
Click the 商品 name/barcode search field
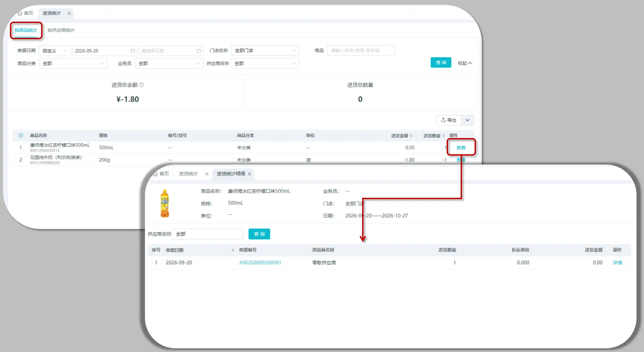coord(361,51)
